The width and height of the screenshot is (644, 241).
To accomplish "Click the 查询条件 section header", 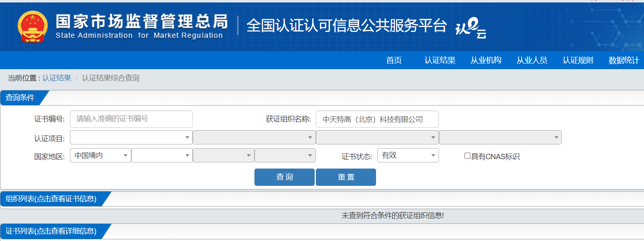I will tap(20, 98).
